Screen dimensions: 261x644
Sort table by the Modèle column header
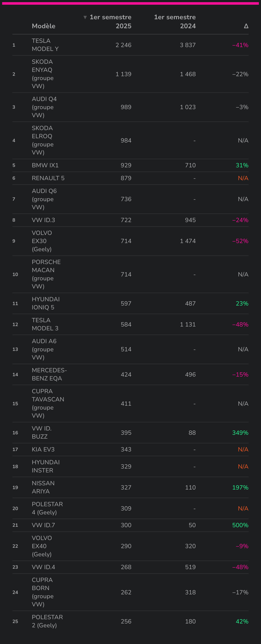(43, 26)
